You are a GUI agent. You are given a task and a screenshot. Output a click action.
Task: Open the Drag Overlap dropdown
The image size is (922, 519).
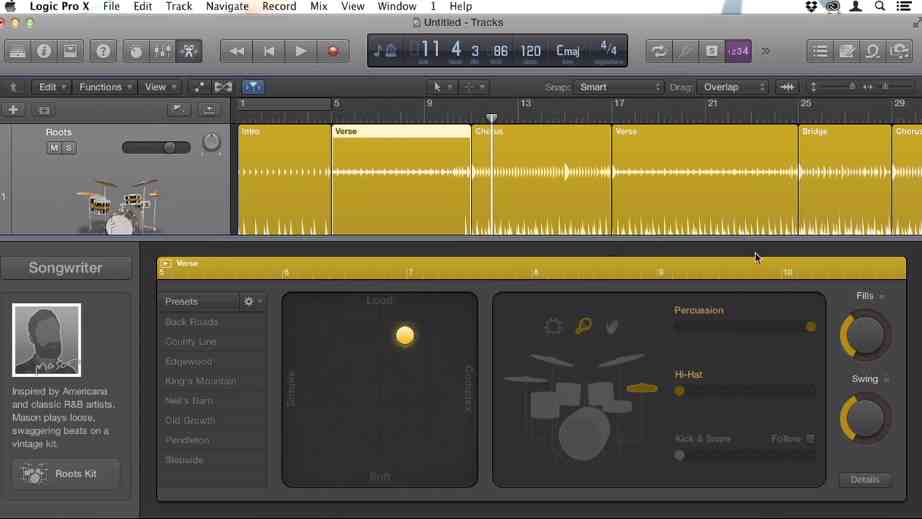coord(733,87)
